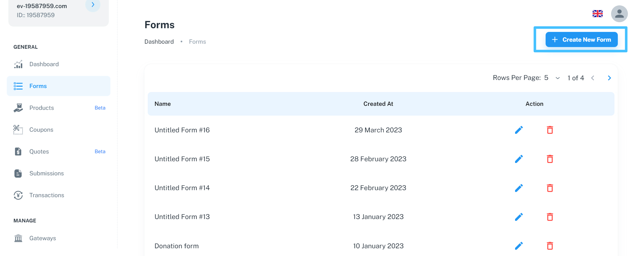This screenshot has width=644, height=256.
Task: Delete the Donation form with trash icon
Action: tap(550, 246)
